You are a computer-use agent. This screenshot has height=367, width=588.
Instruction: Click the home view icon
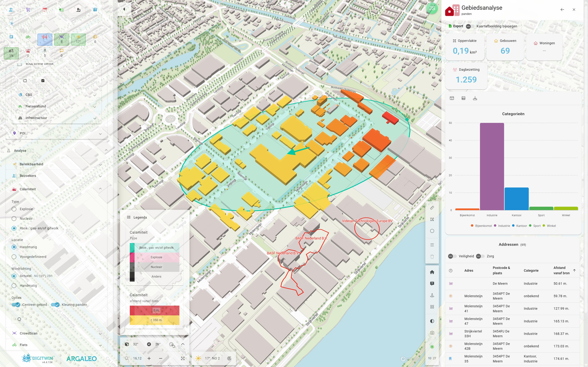click(432, 272)
